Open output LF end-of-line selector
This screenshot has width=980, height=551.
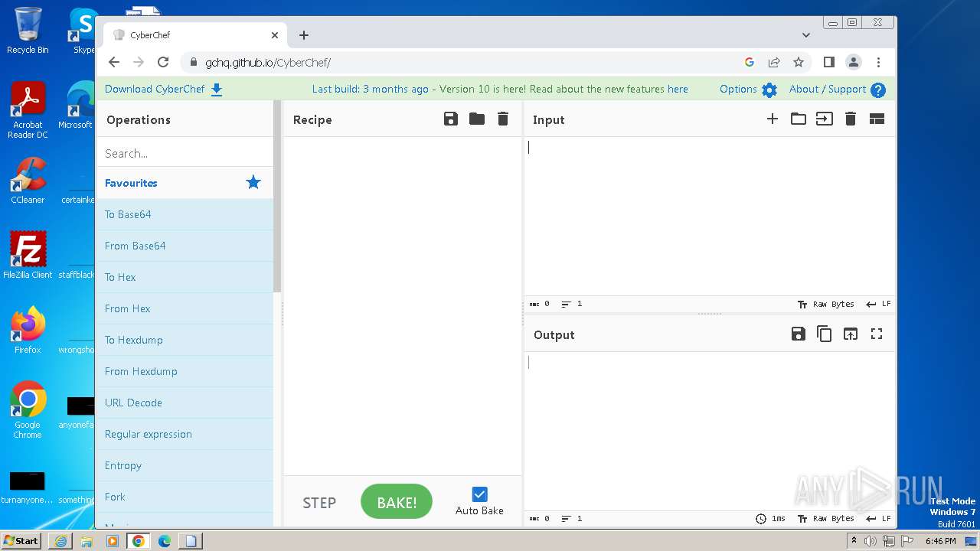[x=878, y=518]
